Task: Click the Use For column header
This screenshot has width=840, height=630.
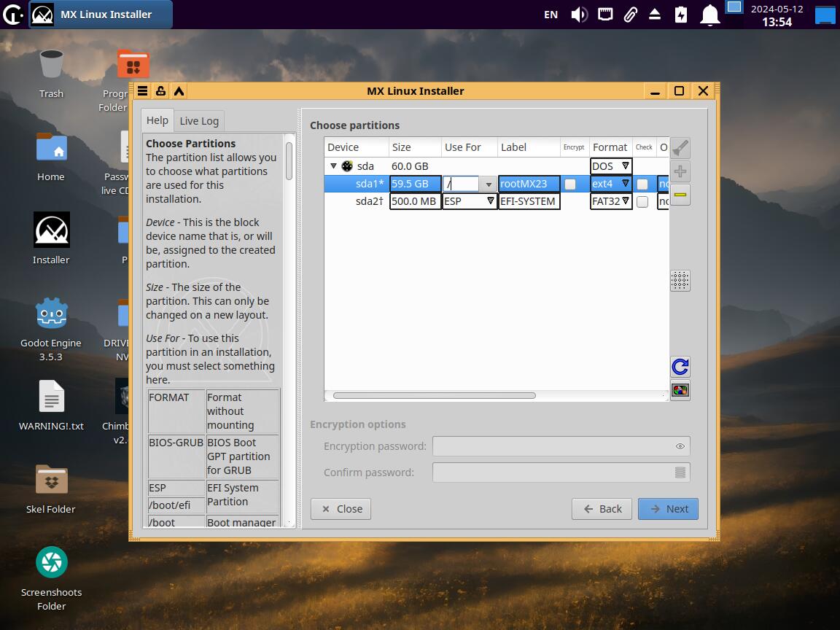Action: pos(470,147)
